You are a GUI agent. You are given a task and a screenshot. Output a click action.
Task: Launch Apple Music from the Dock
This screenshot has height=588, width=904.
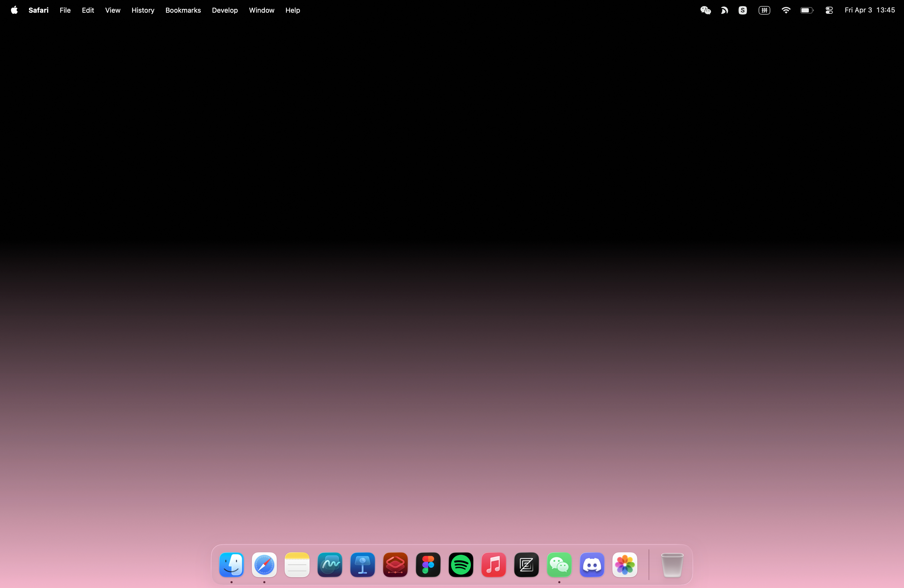493,565
